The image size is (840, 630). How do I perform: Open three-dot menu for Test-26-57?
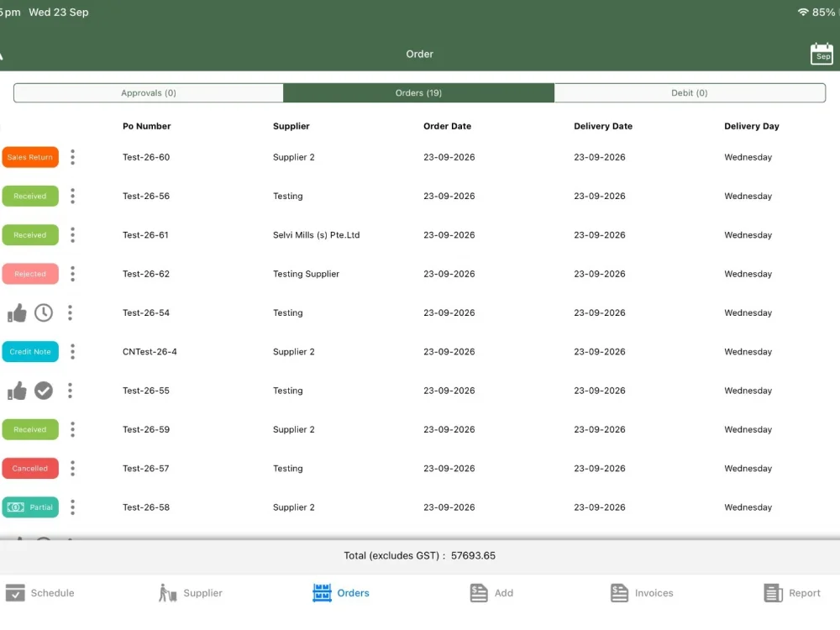72,468
